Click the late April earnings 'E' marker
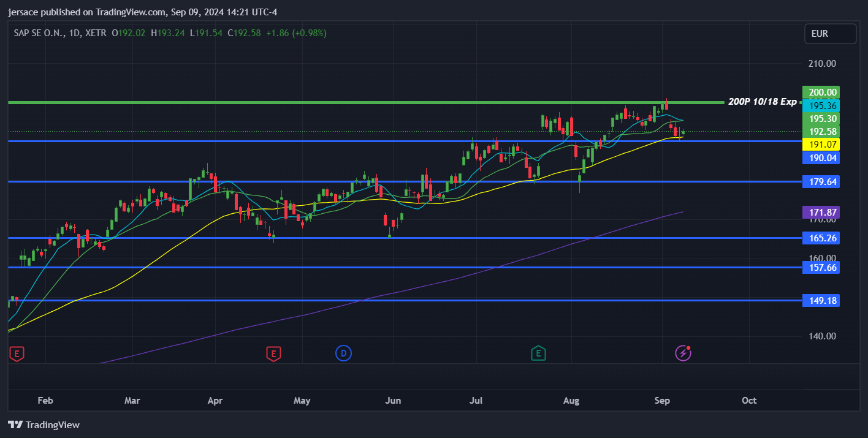The height and width of the screenshot is (438, 868). pos(273,353)
